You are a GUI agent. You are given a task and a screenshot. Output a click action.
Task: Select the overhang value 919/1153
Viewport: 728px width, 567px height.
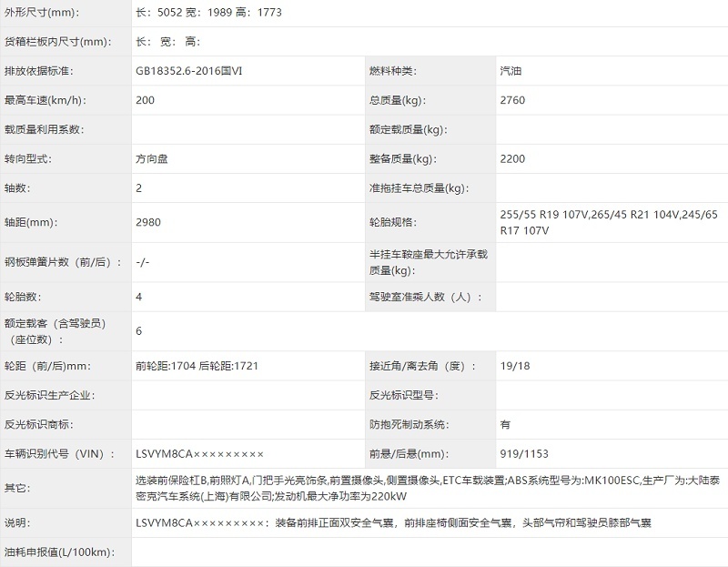click(x=524, y=454)
